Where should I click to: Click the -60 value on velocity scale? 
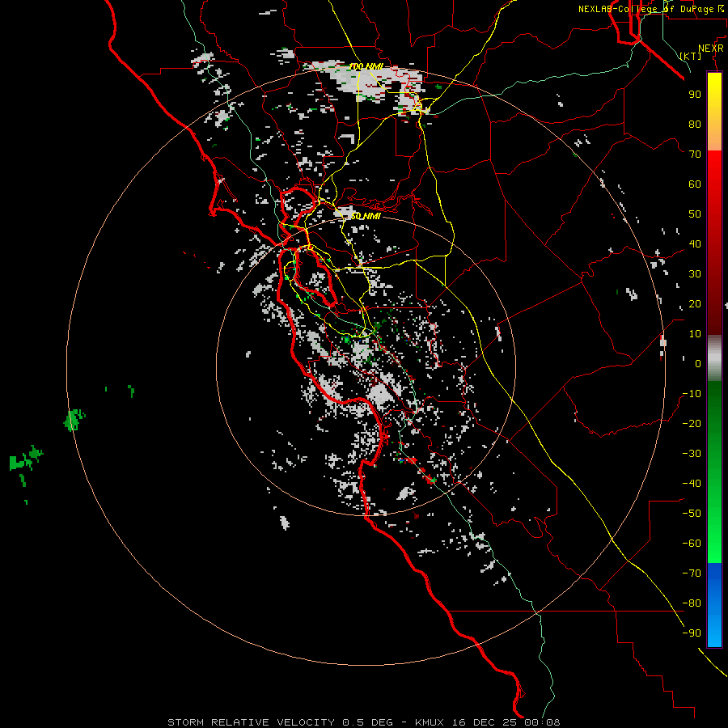[x=692, y=544]
